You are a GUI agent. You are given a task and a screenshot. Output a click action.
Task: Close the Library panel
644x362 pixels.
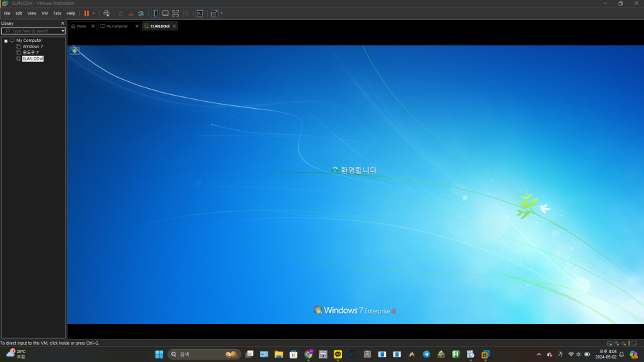point(63,23)
